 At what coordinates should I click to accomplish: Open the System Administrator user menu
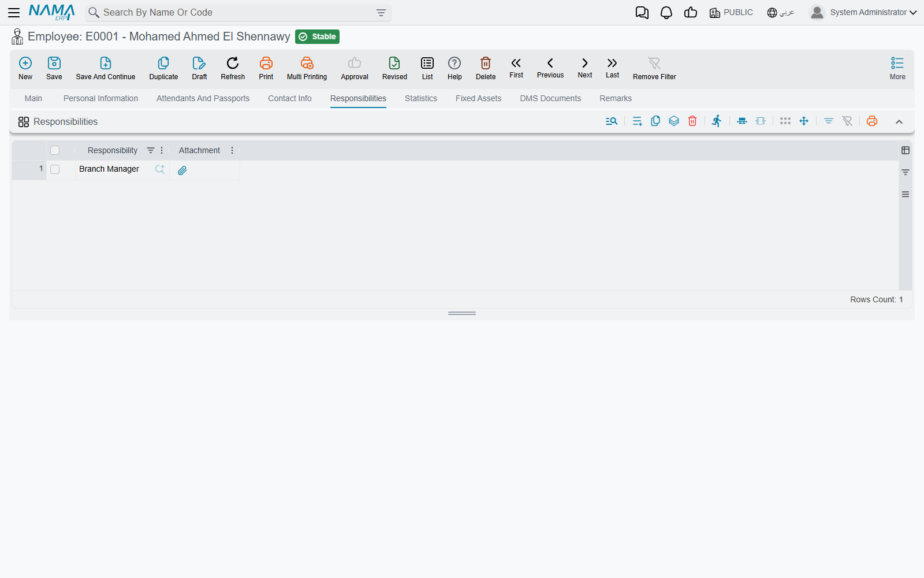[x=863, y=12]
